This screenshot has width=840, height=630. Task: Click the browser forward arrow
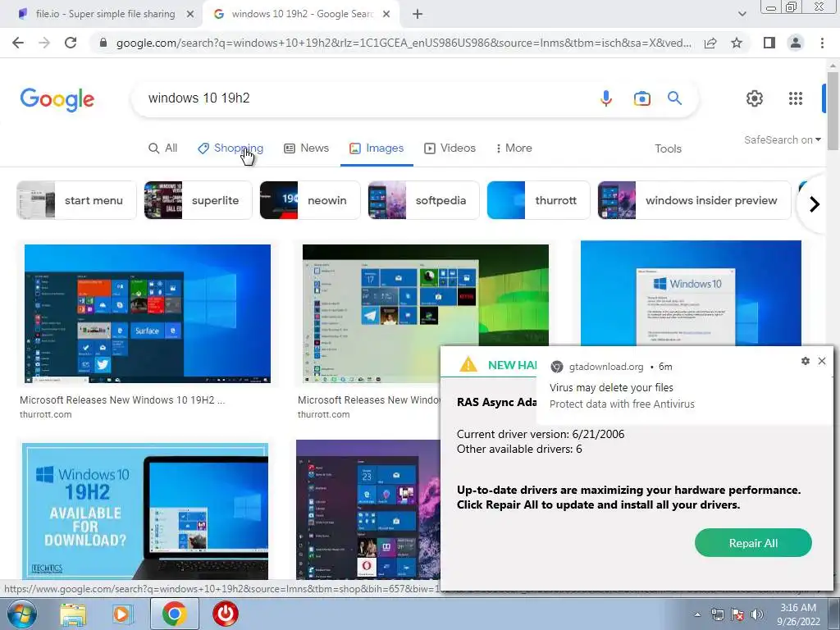44,43
